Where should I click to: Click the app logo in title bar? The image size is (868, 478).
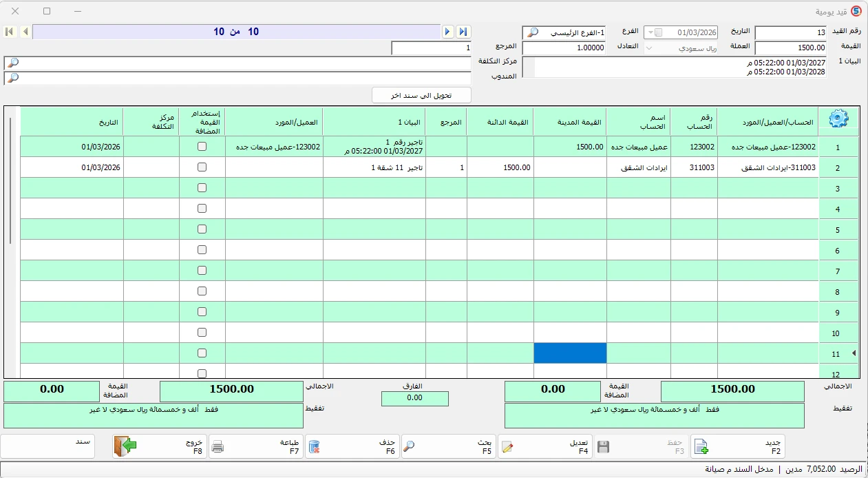(x=856, y=12)
